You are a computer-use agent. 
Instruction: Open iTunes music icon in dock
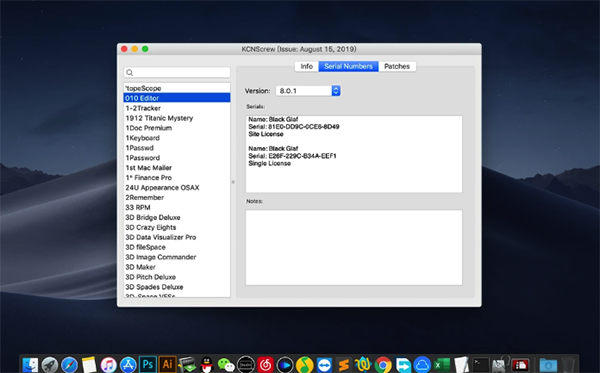[109, 365]
